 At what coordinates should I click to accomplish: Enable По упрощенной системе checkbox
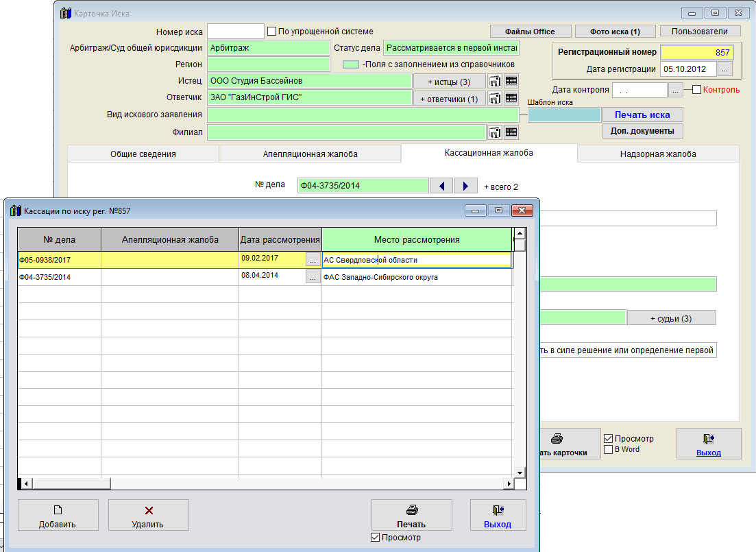(x=271, y=31)
